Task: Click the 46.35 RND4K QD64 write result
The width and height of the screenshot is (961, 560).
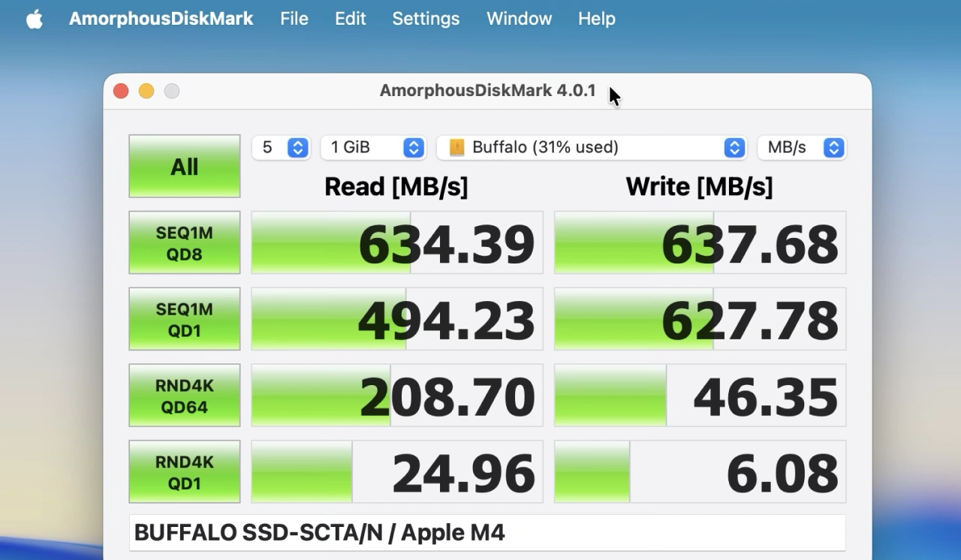Action: tap(700, 396)
